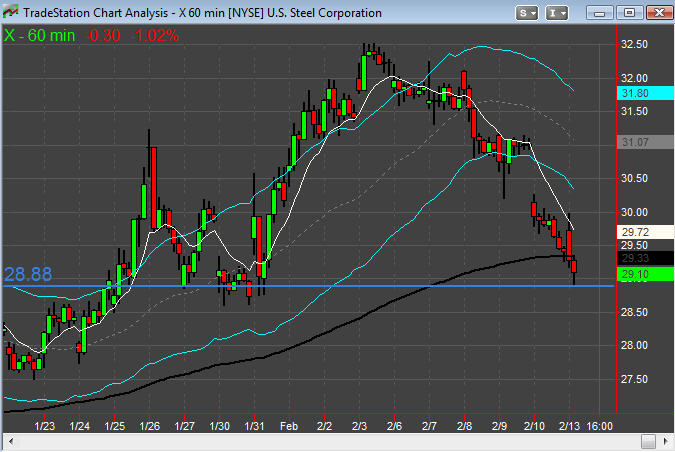Click the 1/23 date axis label

point(45,426)
